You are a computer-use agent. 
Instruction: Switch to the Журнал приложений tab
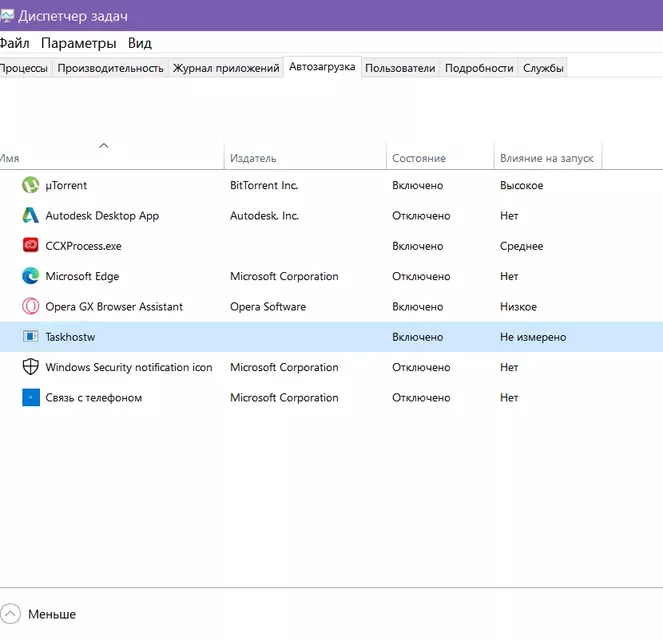tap(226, 68)
